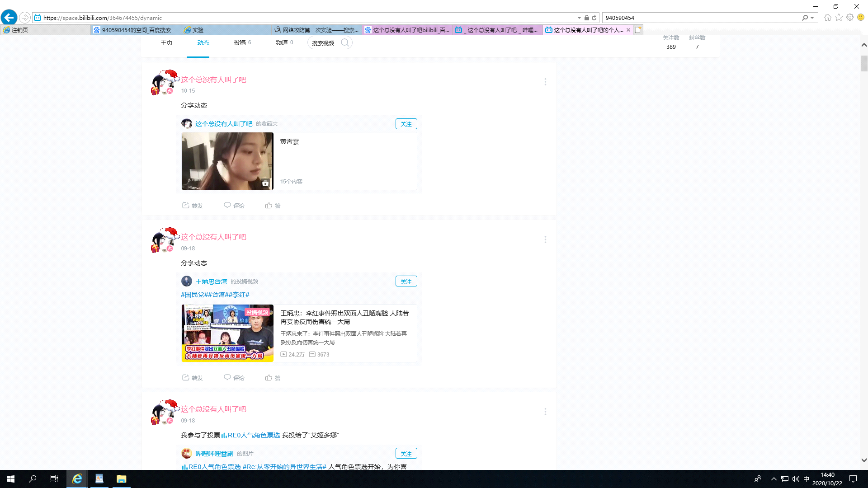Toggle follow on 哔哩哔哩番剧
Image resolution: width=868 pixels, height=488 pixels.
(x=406, y=454)
